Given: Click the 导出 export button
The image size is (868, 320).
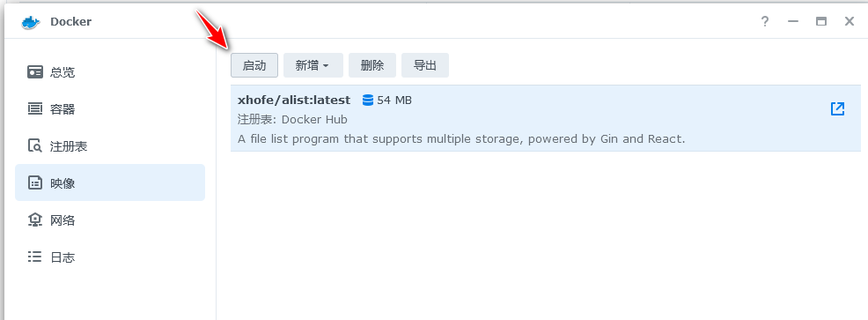Looking at the screenshot, I should pos(424,65).
